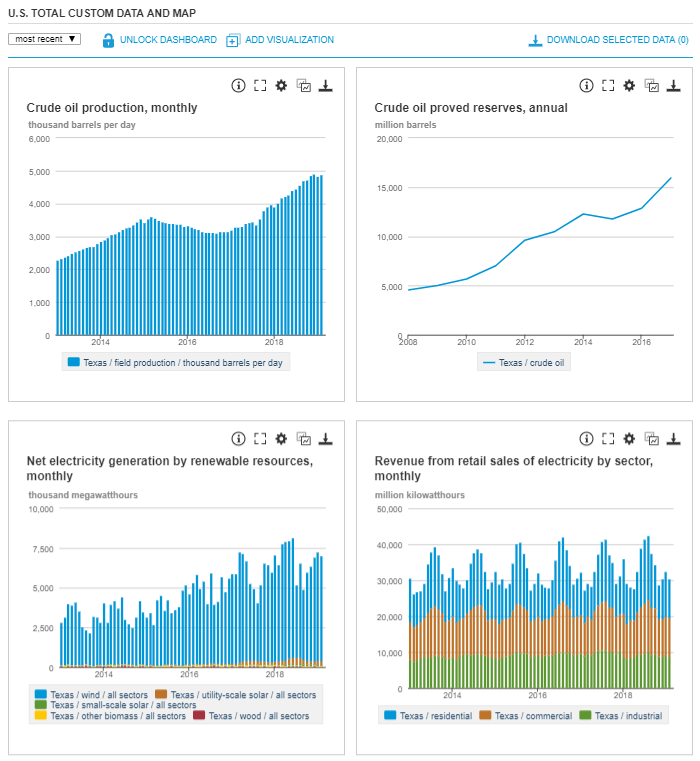Click the Download Selected Data arrow icon

coord(535,40)
